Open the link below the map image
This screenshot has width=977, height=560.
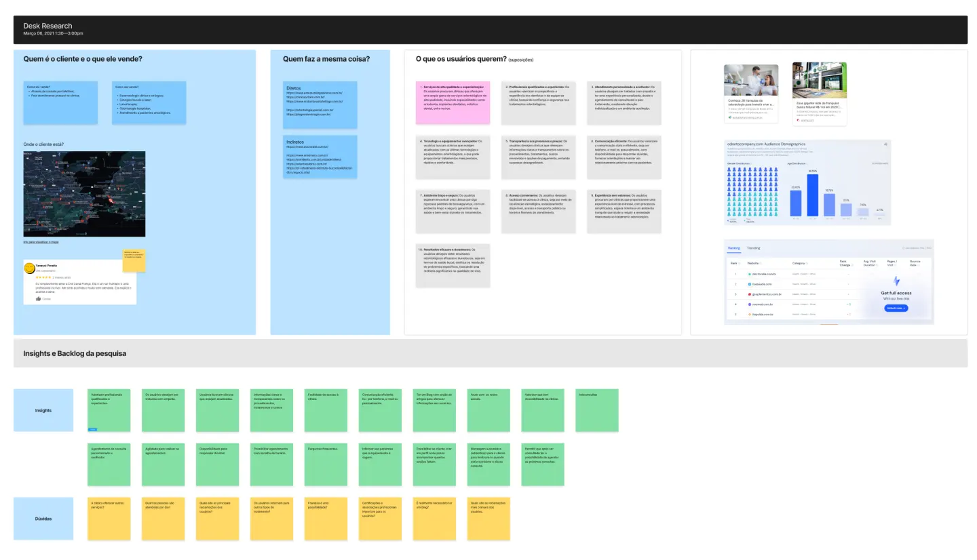click(x=41, y=242)
